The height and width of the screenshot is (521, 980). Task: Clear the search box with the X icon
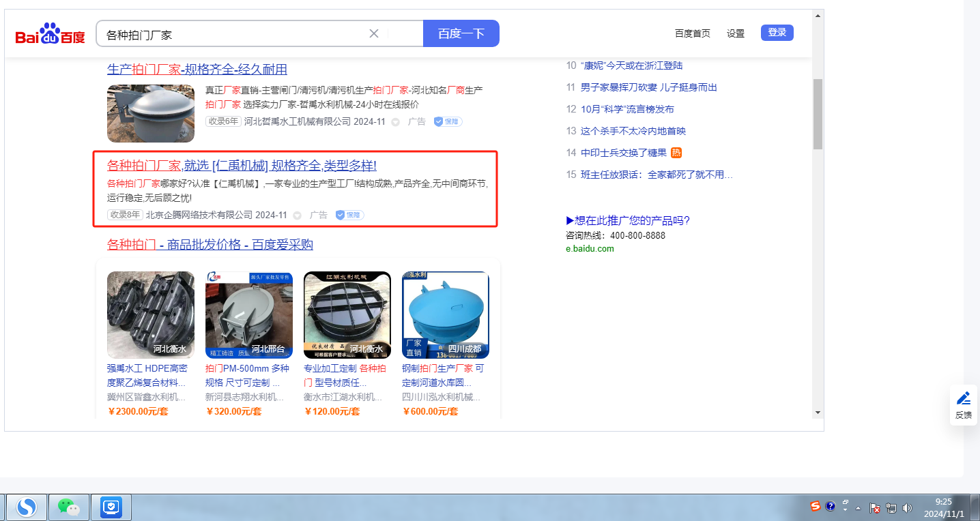pyautogui.click(x=374, y=33)
